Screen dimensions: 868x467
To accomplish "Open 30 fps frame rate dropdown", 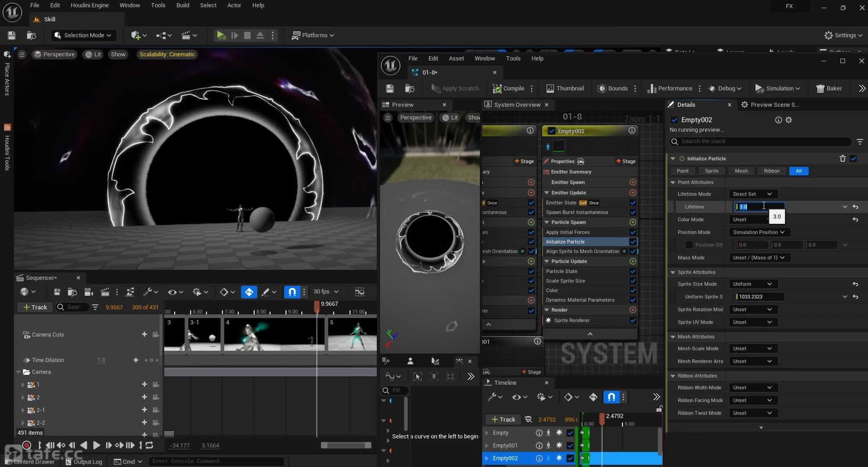I will (326, 292).
